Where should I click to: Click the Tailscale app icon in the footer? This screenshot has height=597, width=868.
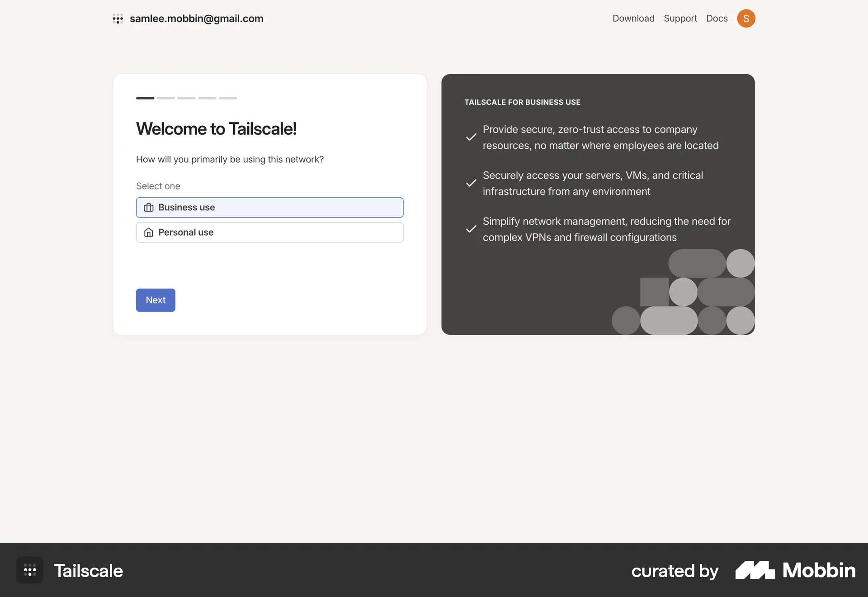coord(29,570)
